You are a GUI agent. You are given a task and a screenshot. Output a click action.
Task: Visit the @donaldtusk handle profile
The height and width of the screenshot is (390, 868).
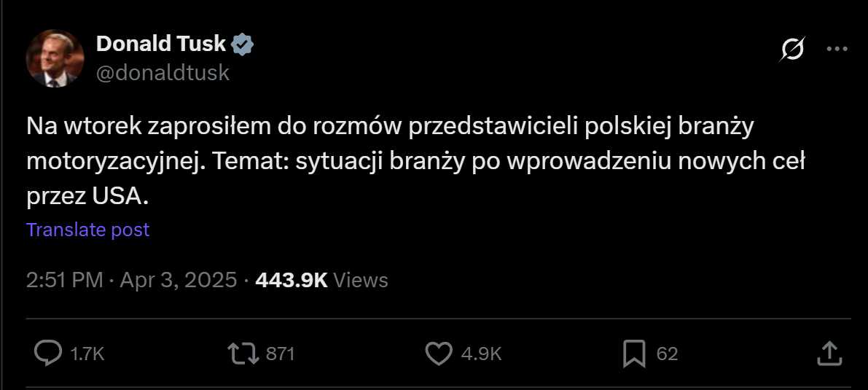(163, 73)
